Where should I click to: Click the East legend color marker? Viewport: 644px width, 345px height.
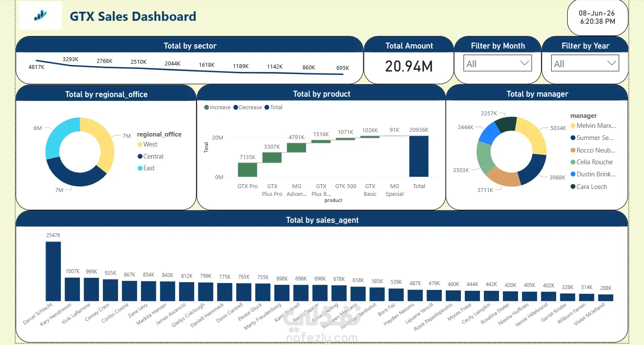pyautogui.click(x=140, y=168)
